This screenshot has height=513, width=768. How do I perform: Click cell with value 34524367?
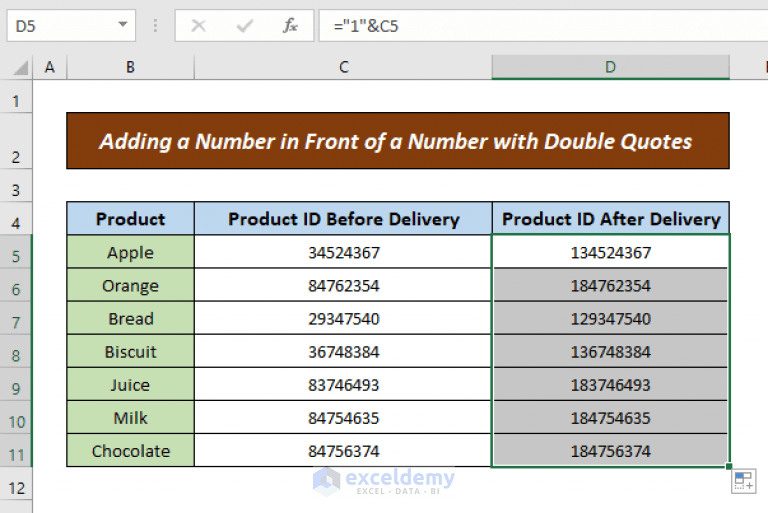[343, 252]
